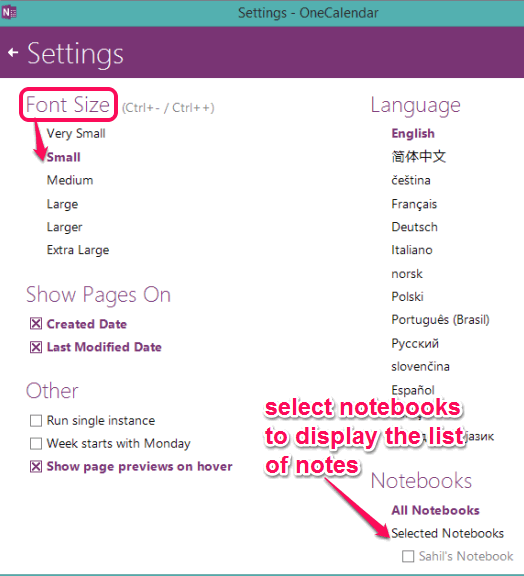This screenshot has height=576, width=524.
Task: Enable Run single instance
Action: click(x=36, y=420)
